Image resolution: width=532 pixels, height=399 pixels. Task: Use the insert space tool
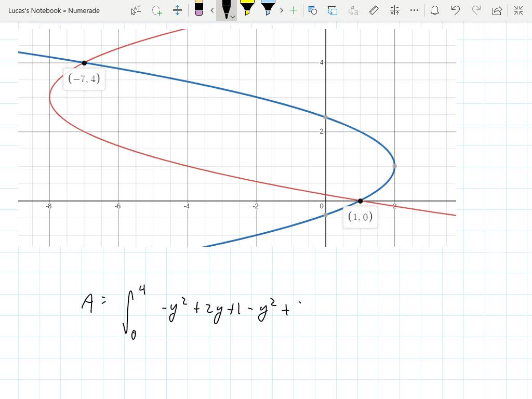178,10
